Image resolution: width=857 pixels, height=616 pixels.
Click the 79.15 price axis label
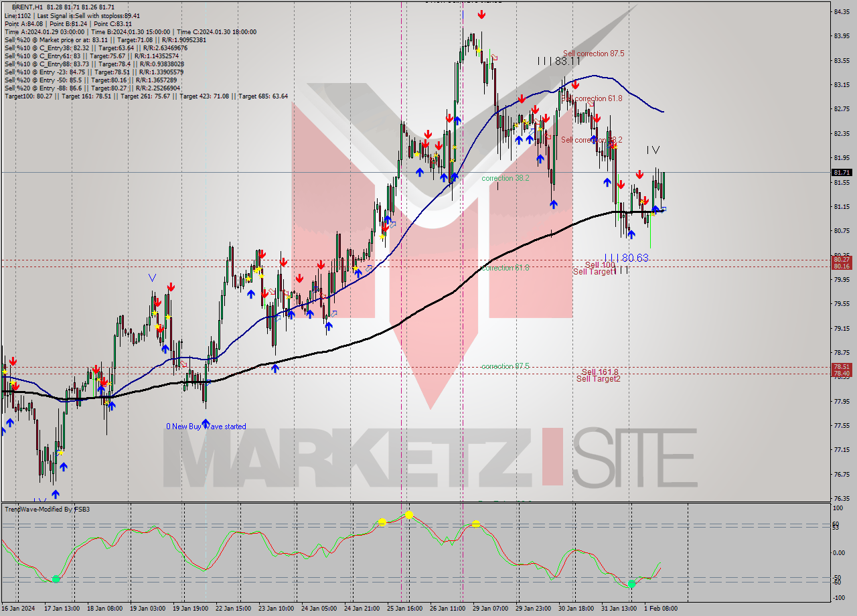pos(842,328)
